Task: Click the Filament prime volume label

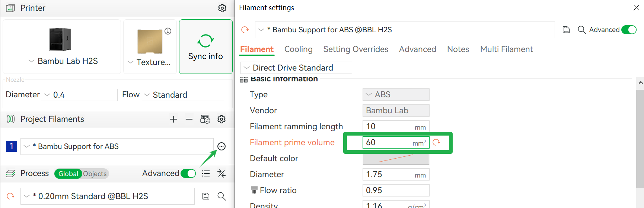Action: (x=292, y=142)
